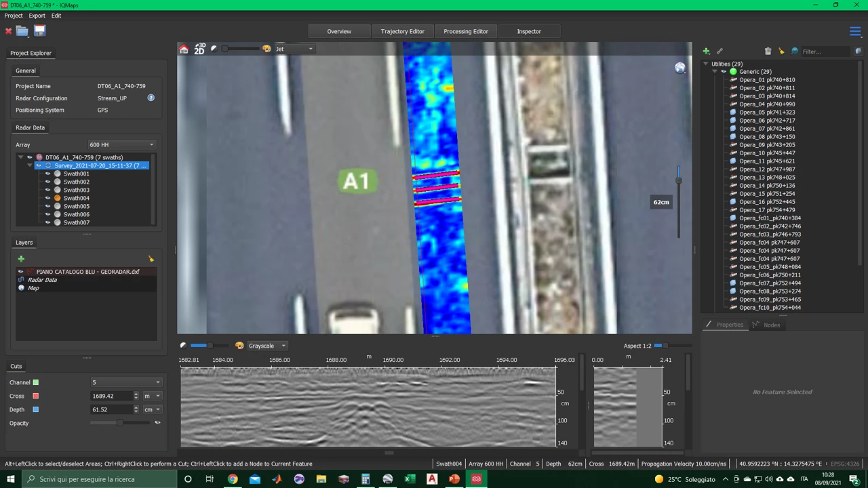Save the project with the floppy disk icon
868x488 pixels.
click(39, 30)
